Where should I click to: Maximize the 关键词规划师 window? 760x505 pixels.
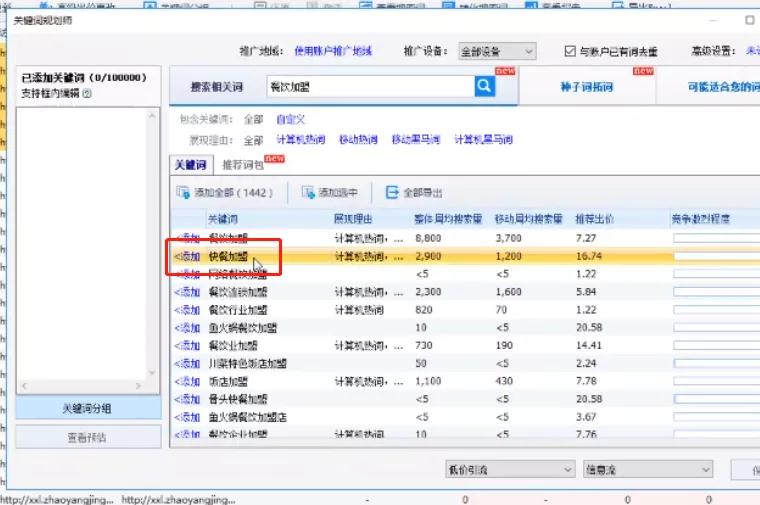(x=749, y=20)
